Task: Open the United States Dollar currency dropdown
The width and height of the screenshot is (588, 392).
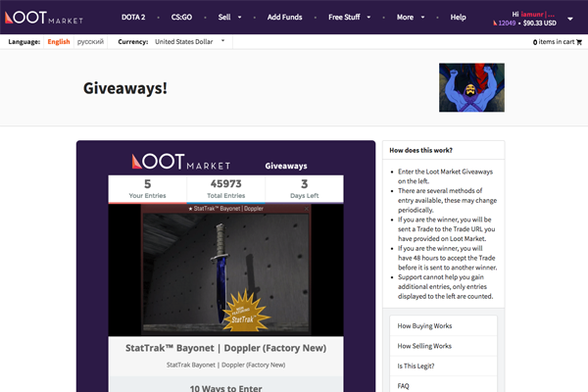Action: pyautogui.click(x=190, y=41)
